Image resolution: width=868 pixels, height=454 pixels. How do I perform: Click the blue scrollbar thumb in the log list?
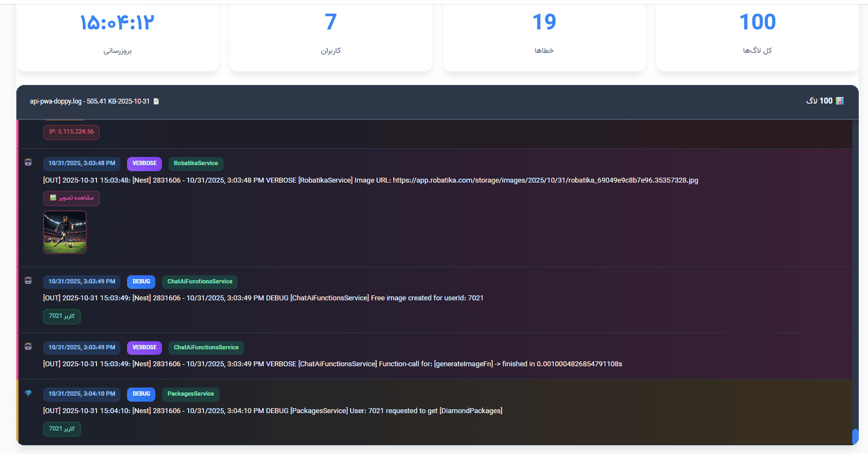tap(855, 437)
